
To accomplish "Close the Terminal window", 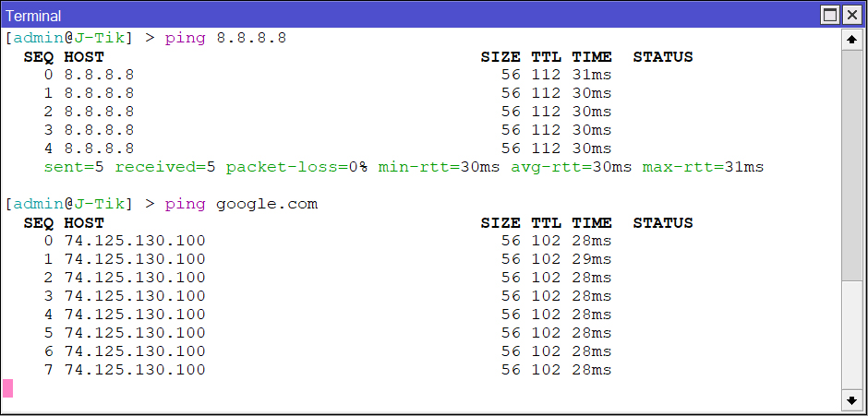I will [852, 15].
